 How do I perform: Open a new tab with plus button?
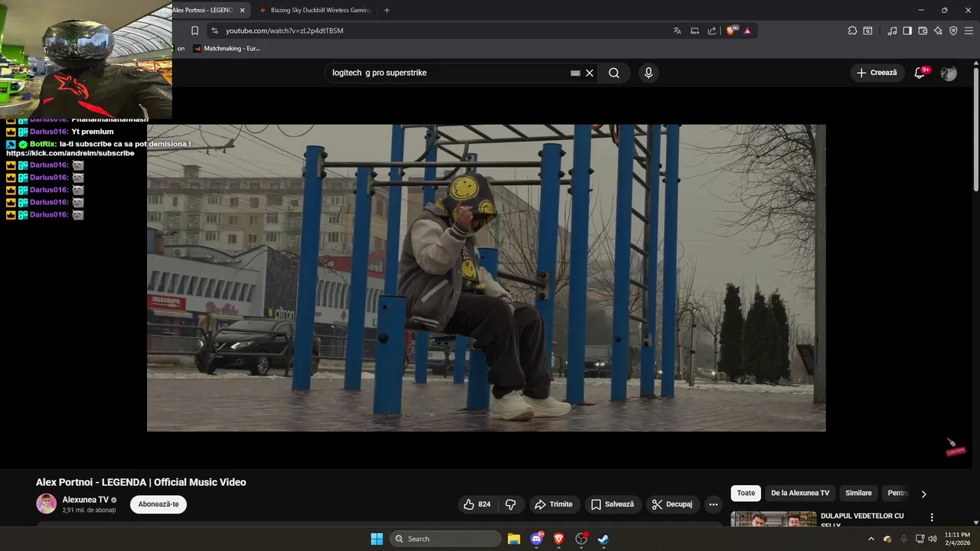[x=387, y=10]
